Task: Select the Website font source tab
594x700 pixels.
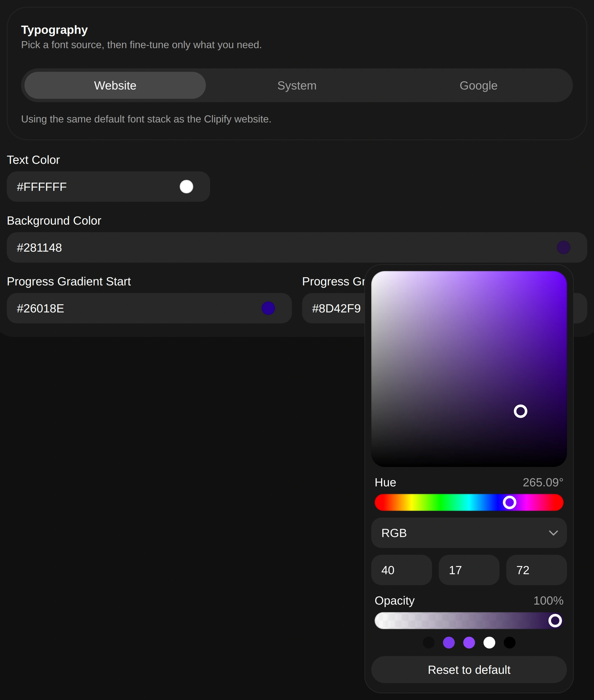Action: point(115,85)
